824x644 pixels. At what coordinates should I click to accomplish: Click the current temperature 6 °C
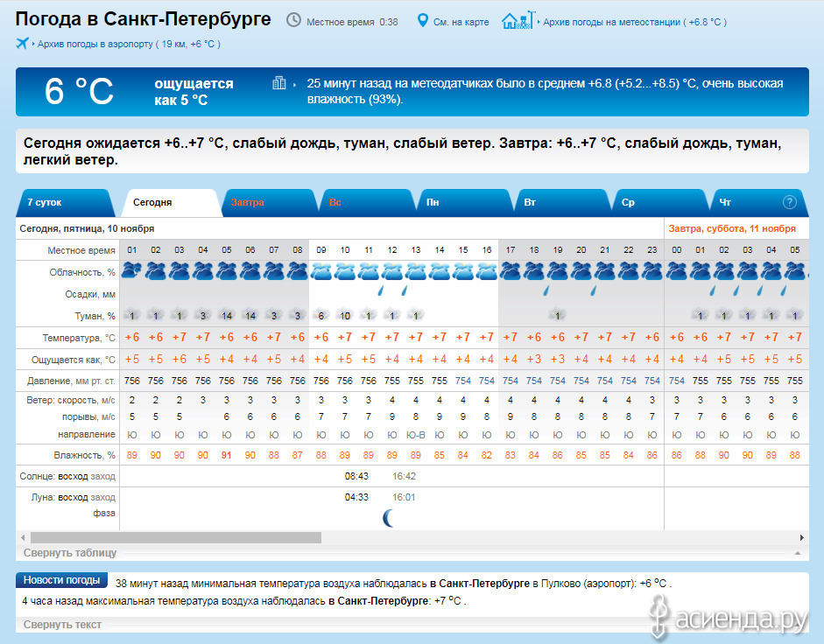point(79,91)
